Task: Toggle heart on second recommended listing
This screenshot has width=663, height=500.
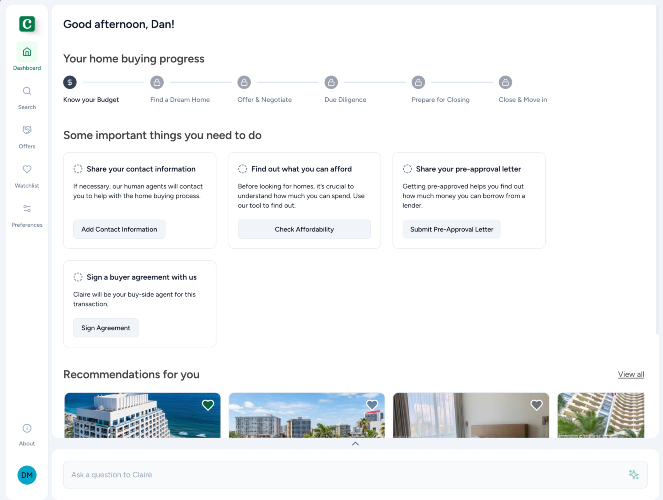Action: (x=372, y=405)
